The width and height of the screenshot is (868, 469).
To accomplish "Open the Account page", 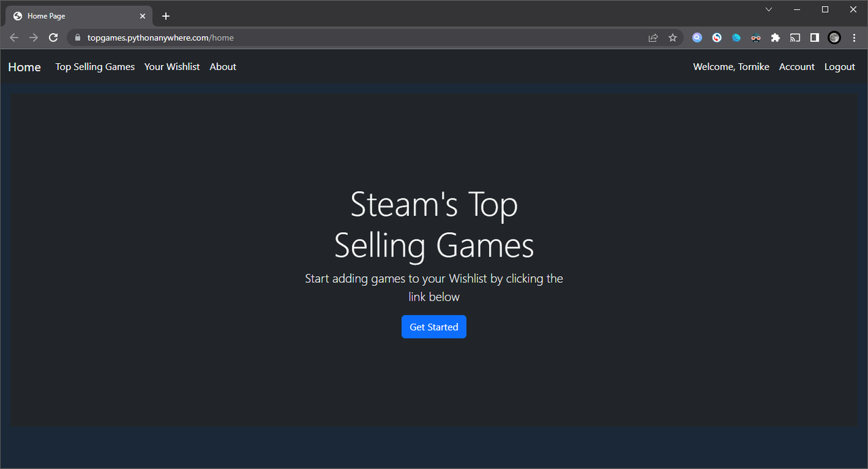I will 797,67.
